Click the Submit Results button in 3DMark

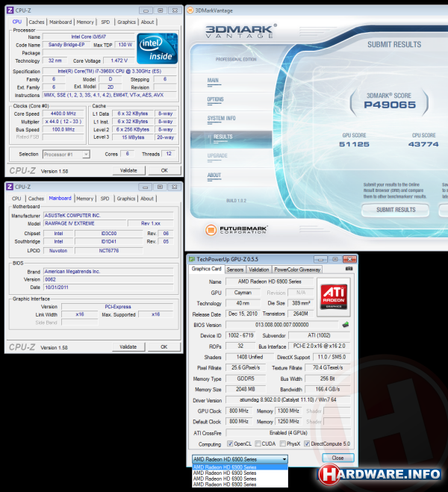pyautogui.click(x=396, y=210)
